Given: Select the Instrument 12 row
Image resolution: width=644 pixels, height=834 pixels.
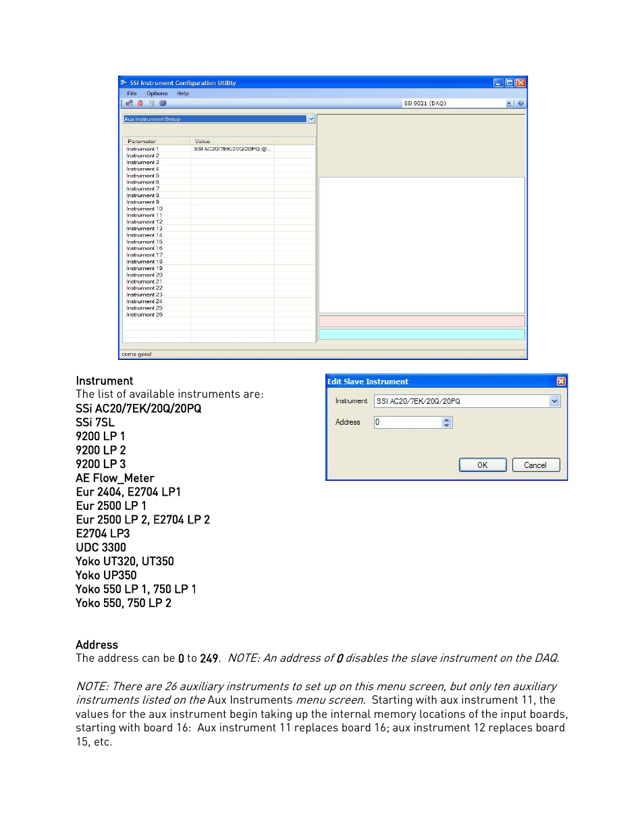Looking at the screenshot, I should (219, 221).
